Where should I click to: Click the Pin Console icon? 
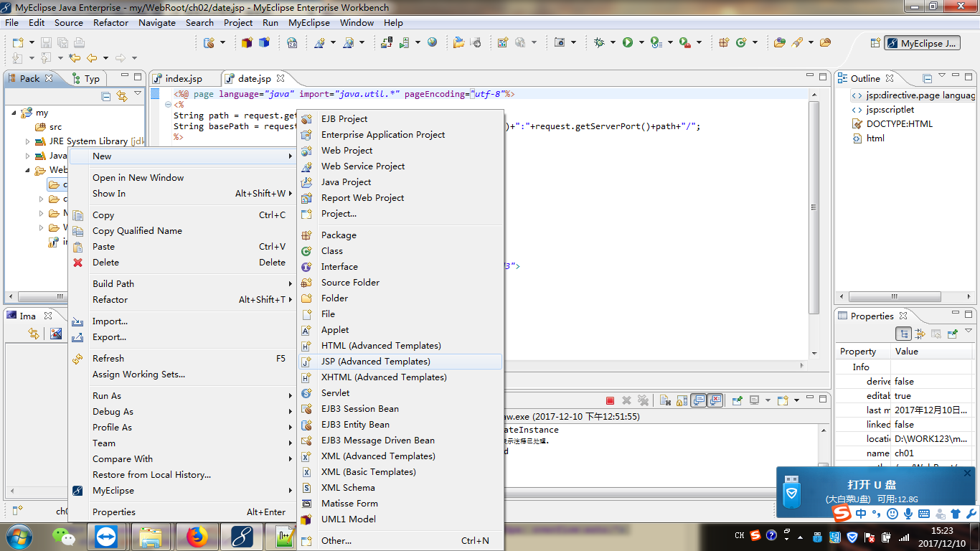pyautogui.click(x=737, y=400)
